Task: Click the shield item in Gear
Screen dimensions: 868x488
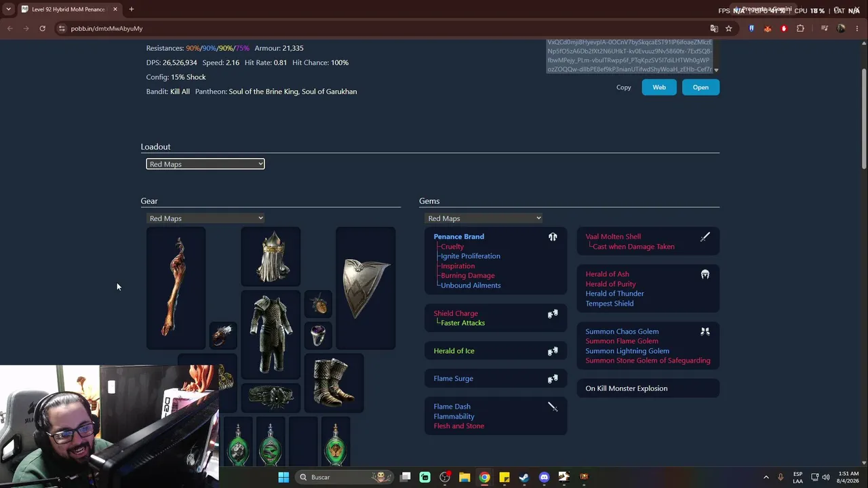Action: tap(366, 287)
